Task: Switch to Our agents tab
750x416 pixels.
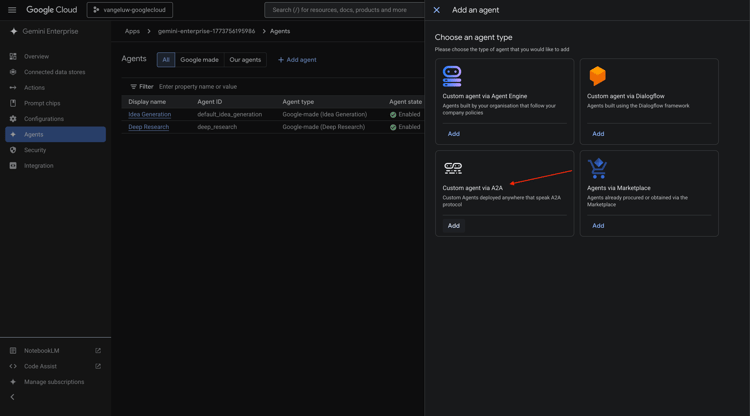Action: tap(245, 60)
